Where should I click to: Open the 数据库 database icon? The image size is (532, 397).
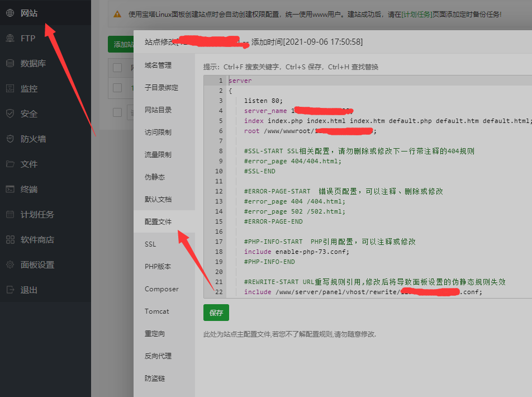[10, 63]
